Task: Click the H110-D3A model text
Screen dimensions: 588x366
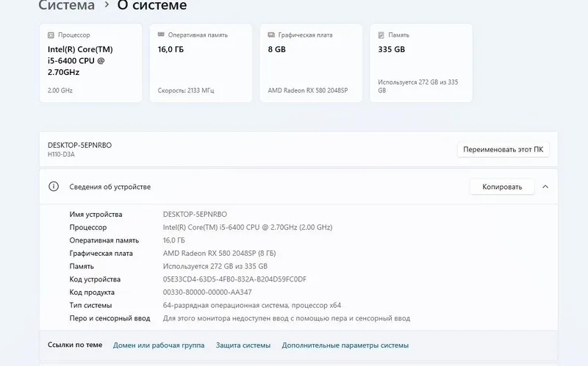Action: [61, 154]
